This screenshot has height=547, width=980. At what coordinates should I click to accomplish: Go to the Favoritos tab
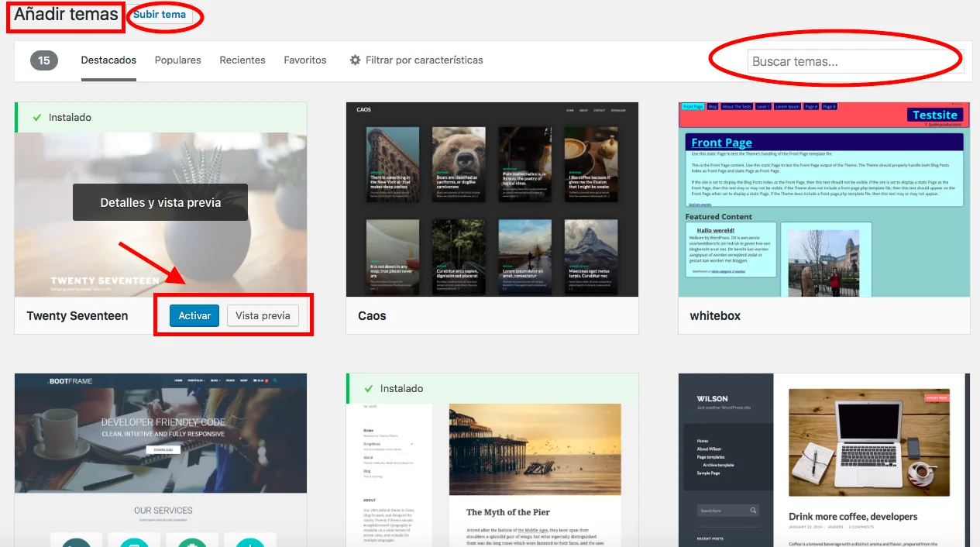point(304,60)
